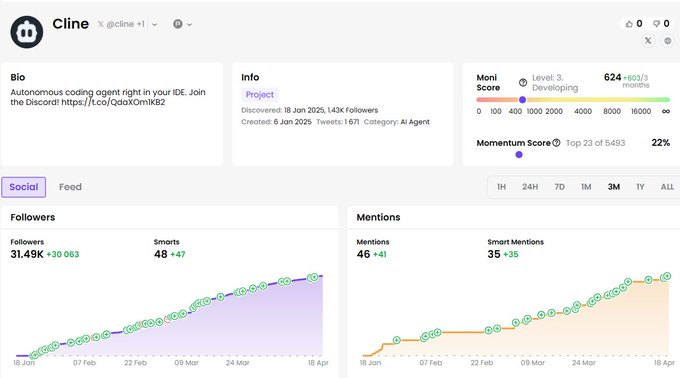The image size is (680, 378).
Task: Open the X profile link icon
Action: [x=648, y=41]
